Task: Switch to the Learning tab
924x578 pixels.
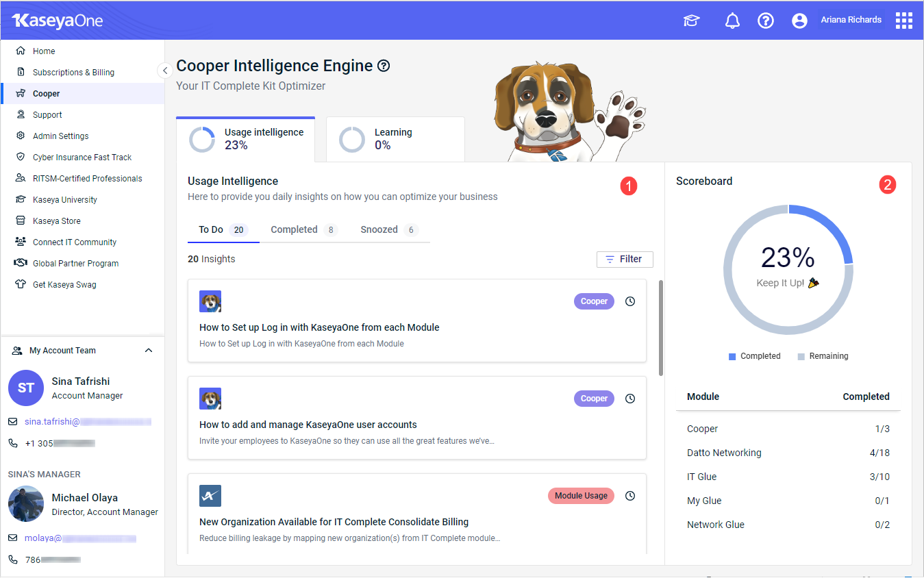Action: [395, 139]
